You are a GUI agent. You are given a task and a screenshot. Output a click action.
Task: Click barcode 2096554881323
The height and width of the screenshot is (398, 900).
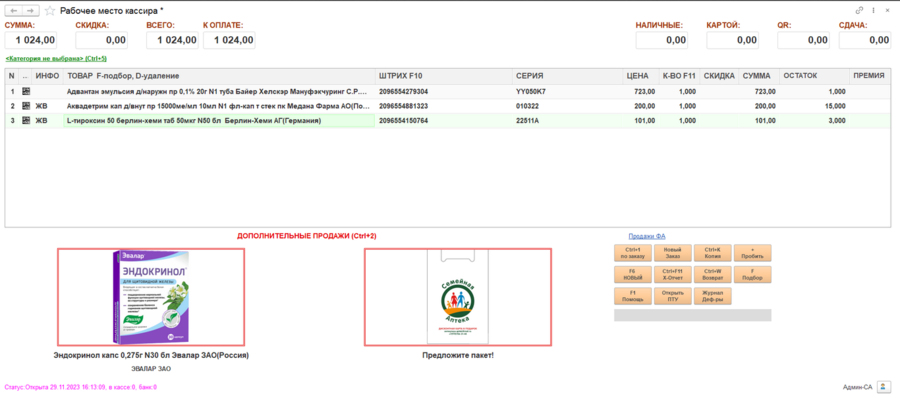coord(404,106)
